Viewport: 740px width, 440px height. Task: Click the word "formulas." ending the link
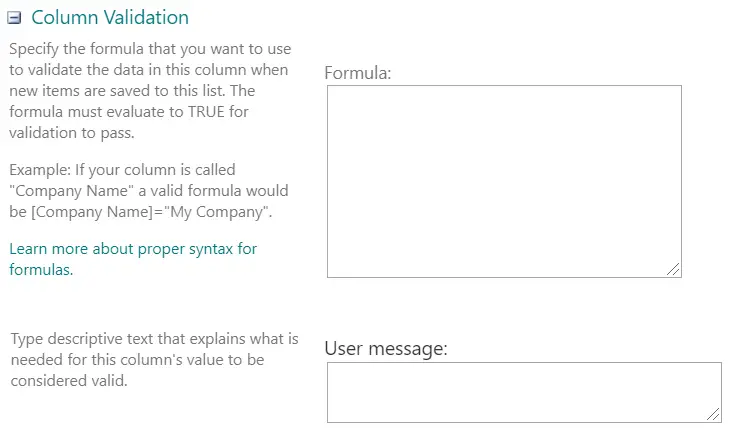tap(41, 269)
